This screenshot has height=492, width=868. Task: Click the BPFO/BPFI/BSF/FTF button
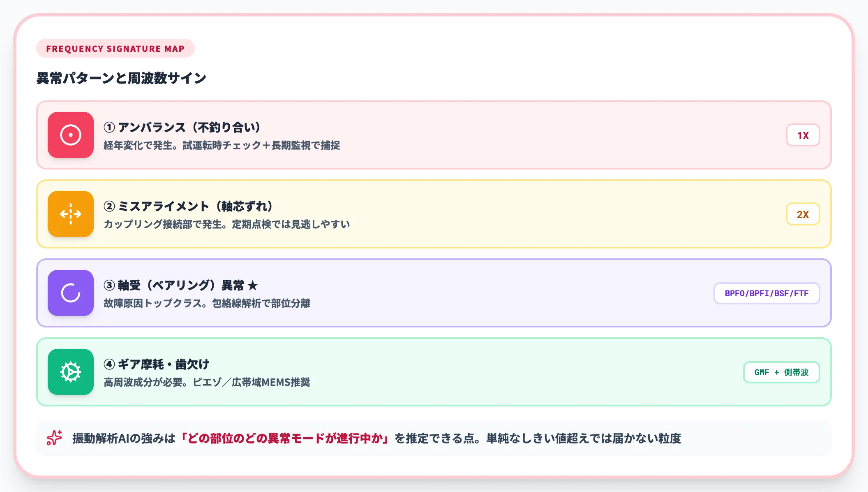tap(766, 293)
